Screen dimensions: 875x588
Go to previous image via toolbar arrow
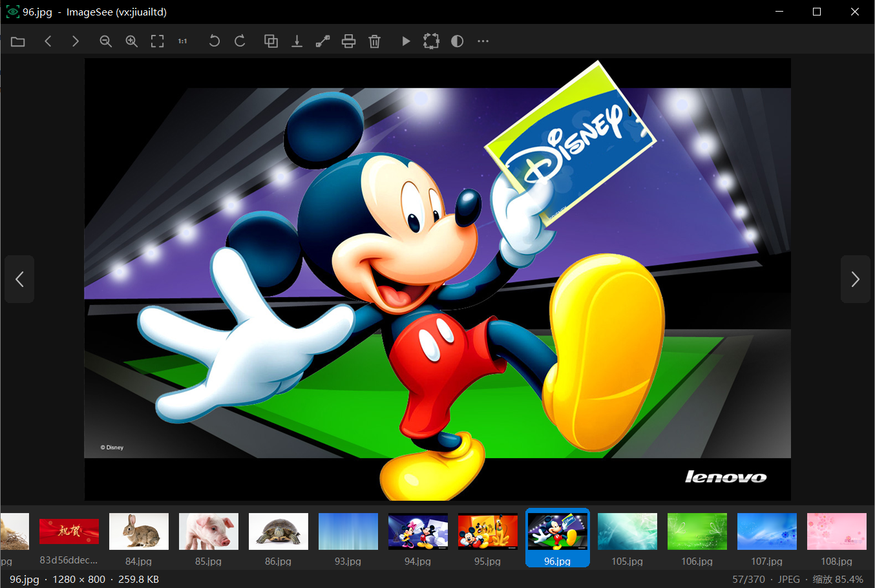(48, 41)
